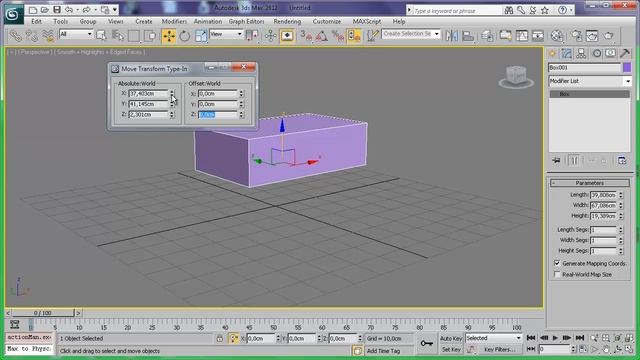Click the application menu logo button
Viewport: 640px width, 360px height.
click(x=13, y=14)
